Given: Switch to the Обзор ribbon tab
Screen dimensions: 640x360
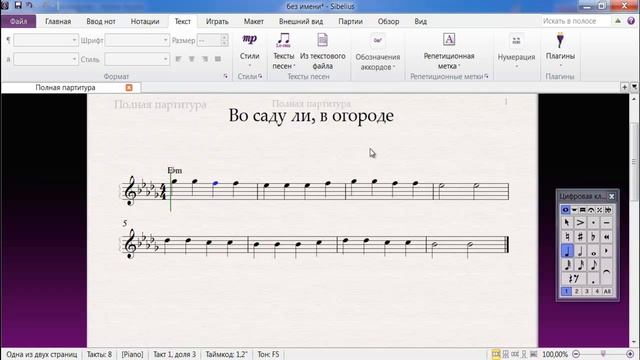Looking at the screenshot, I should pyautogui.click(x=388, y=21).
